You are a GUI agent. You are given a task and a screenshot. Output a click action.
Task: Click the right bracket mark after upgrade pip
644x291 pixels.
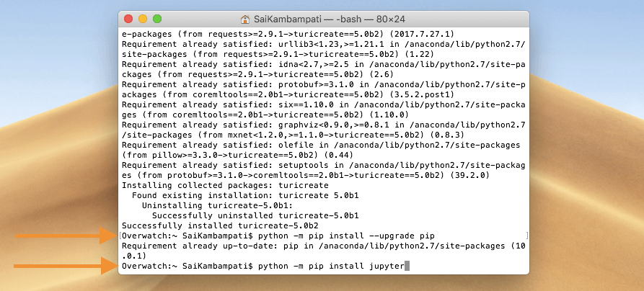[x=527, y=236]
